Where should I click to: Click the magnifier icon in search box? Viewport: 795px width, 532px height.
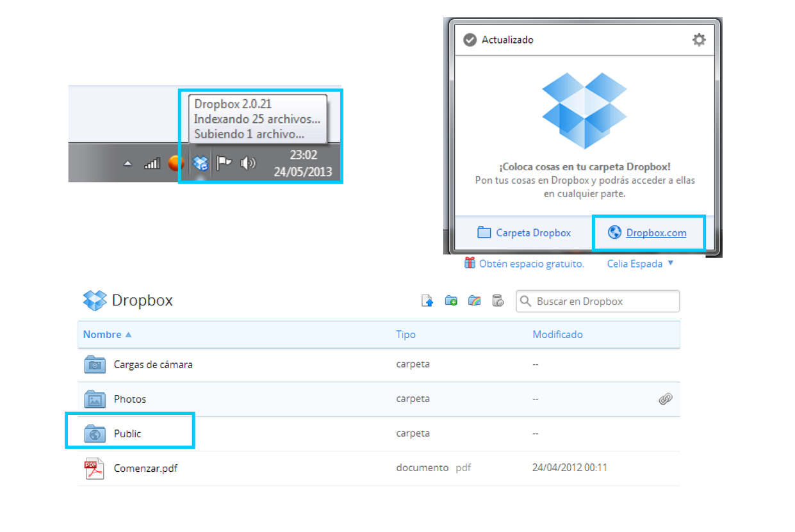tap(526, 301)
